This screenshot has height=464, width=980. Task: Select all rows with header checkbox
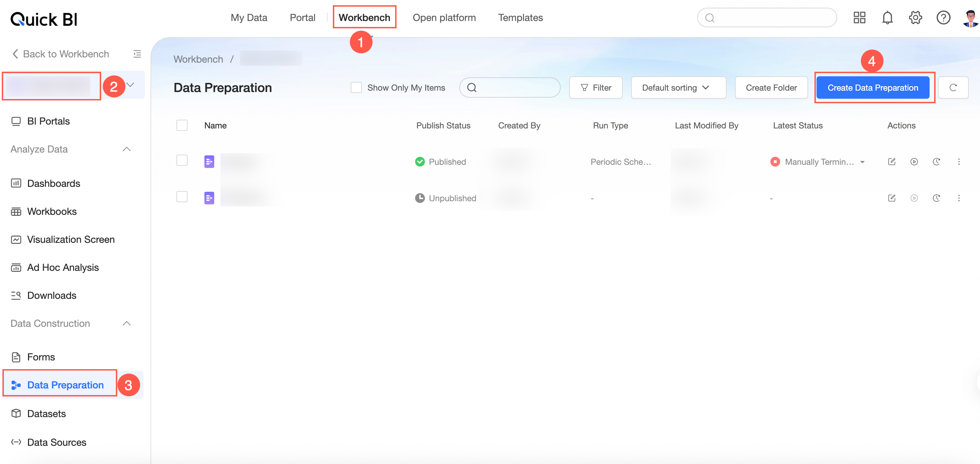(x=182, y=125)
